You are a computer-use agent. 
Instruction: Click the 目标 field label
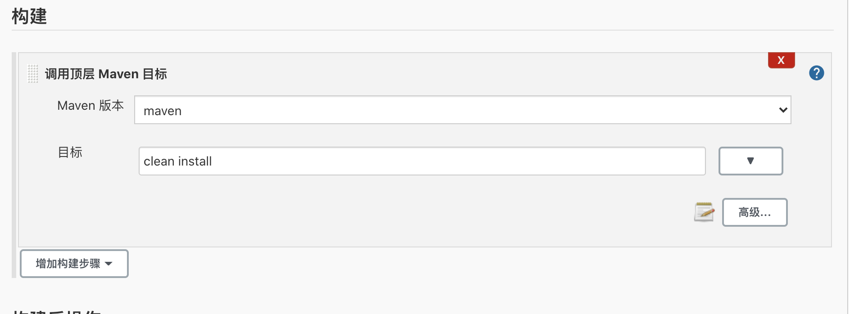(70, 153)
